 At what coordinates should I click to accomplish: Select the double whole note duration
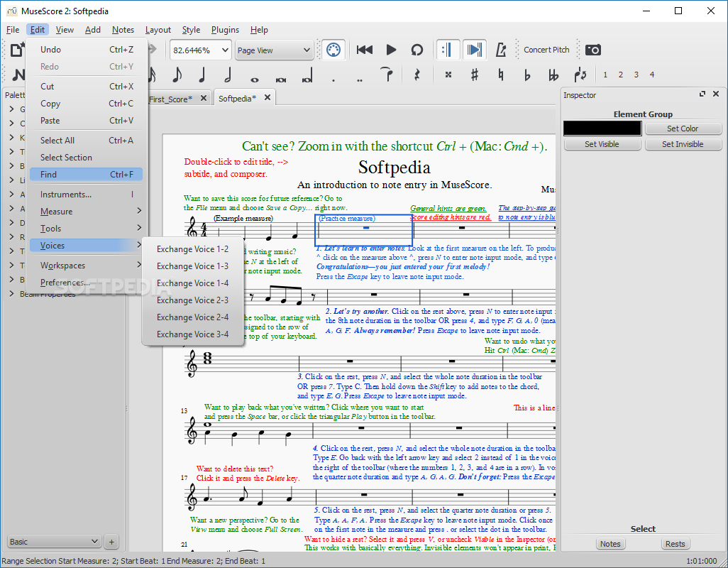tap(281, 80)
